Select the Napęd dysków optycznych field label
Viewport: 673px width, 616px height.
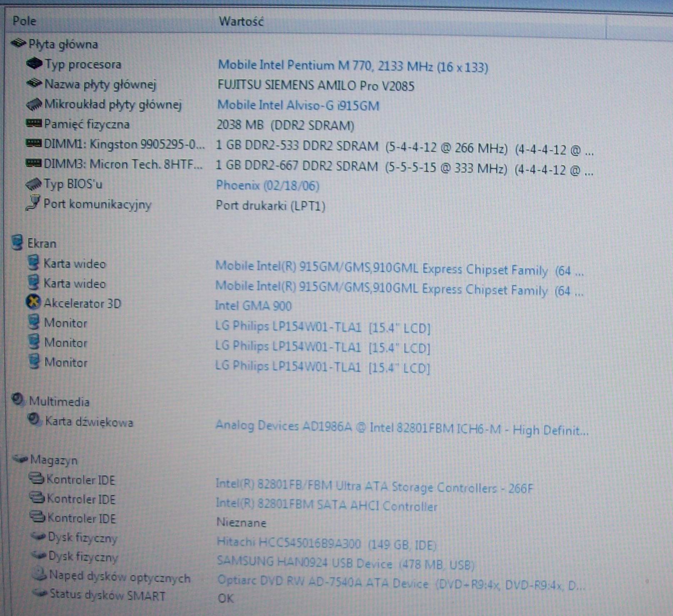point(120,577)
